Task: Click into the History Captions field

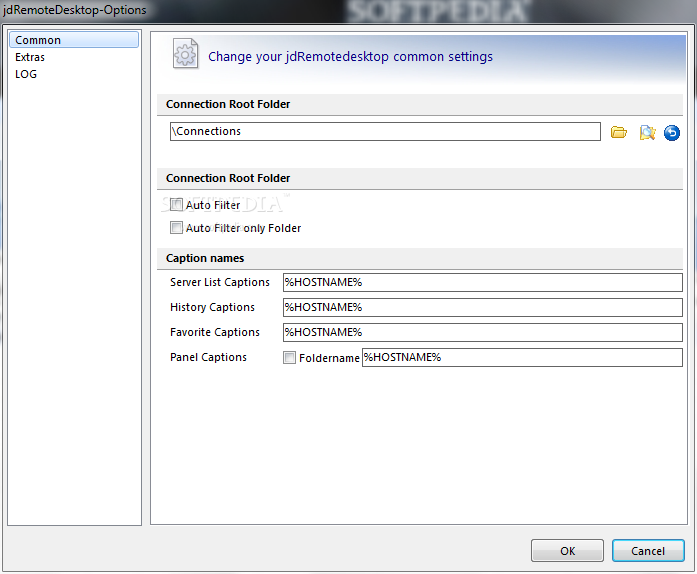Action: 482,307
